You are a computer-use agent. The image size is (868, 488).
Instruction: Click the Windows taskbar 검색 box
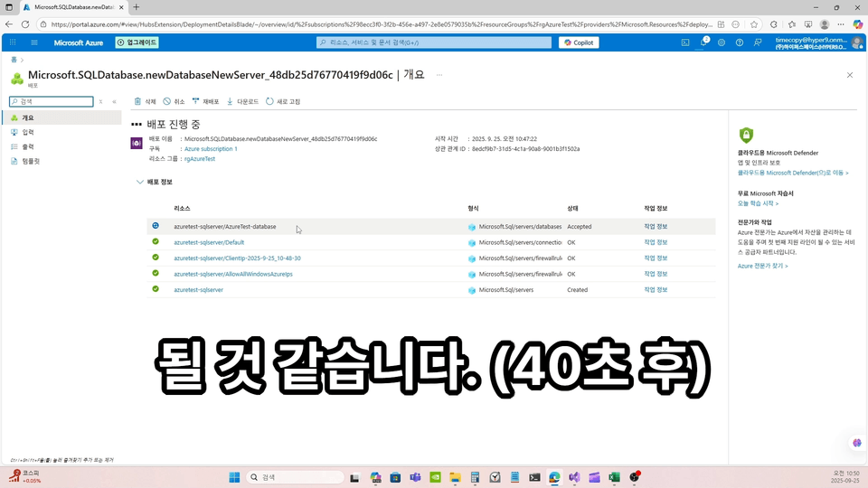pyautogui.click(x=295, y=477)
